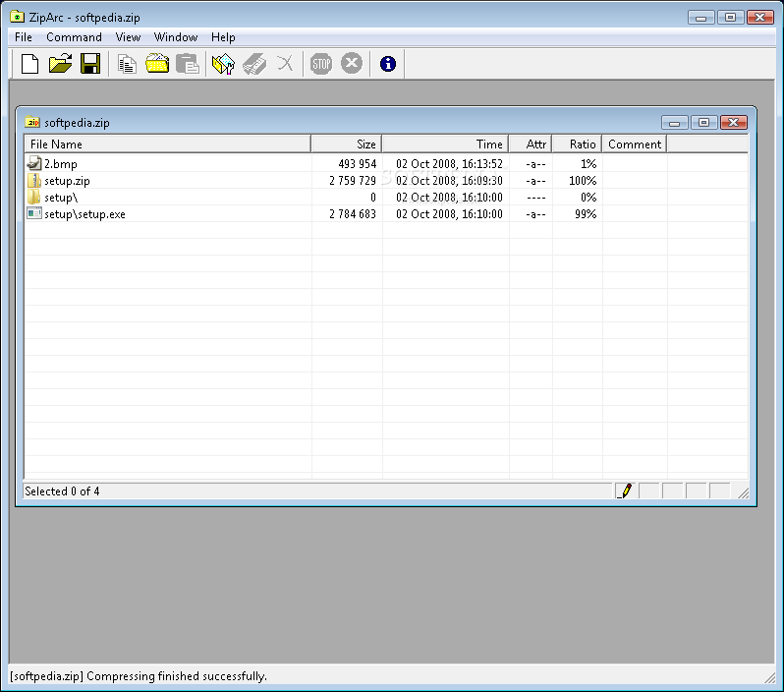Open the File menu
This screenshot has height=692, width=784.
pos(23,37)
